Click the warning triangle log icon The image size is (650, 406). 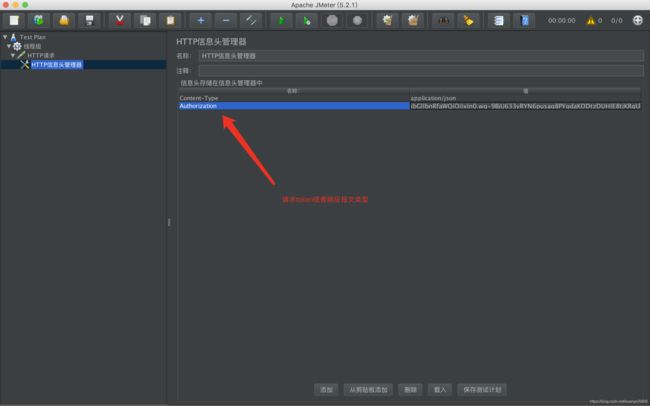(591, 20)
